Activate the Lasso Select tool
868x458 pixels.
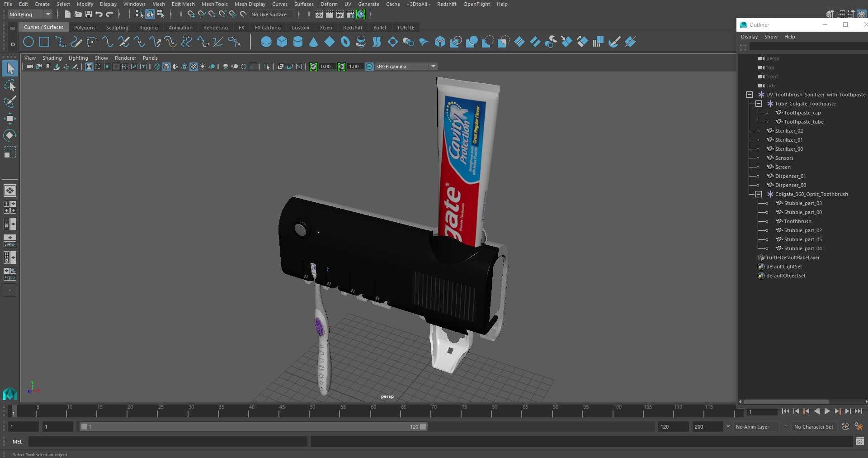[x=9, y=86]
